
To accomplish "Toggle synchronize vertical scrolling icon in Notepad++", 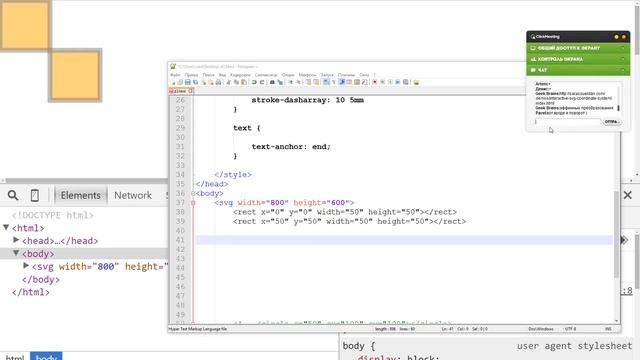I will point(309,82).
